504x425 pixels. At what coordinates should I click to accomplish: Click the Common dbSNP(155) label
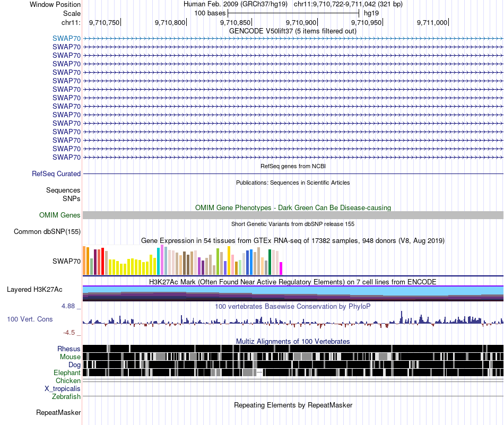(47, 232)
